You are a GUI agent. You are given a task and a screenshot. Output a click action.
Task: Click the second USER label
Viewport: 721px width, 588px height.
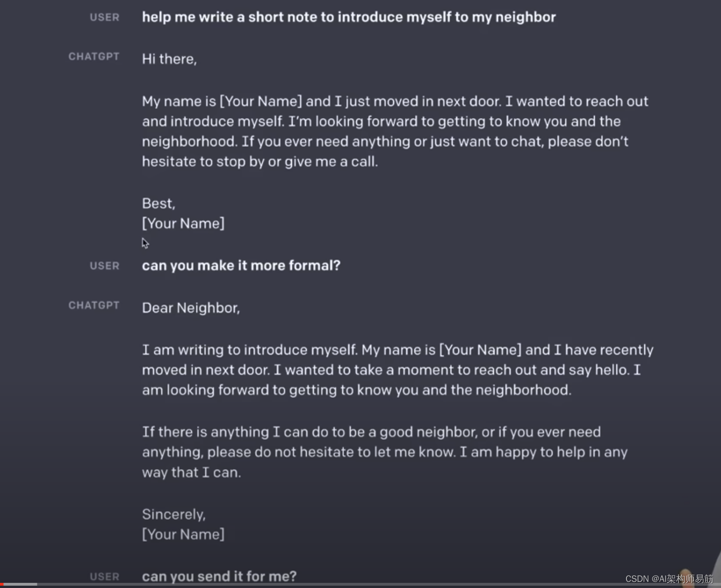104,266
